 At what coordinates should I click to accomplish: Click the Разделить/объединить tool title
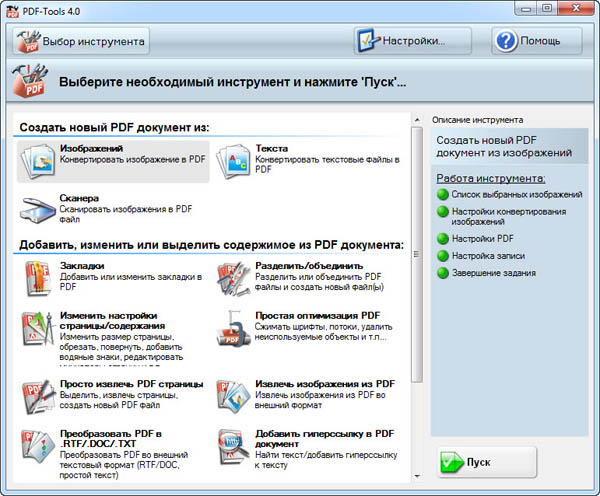309,266
